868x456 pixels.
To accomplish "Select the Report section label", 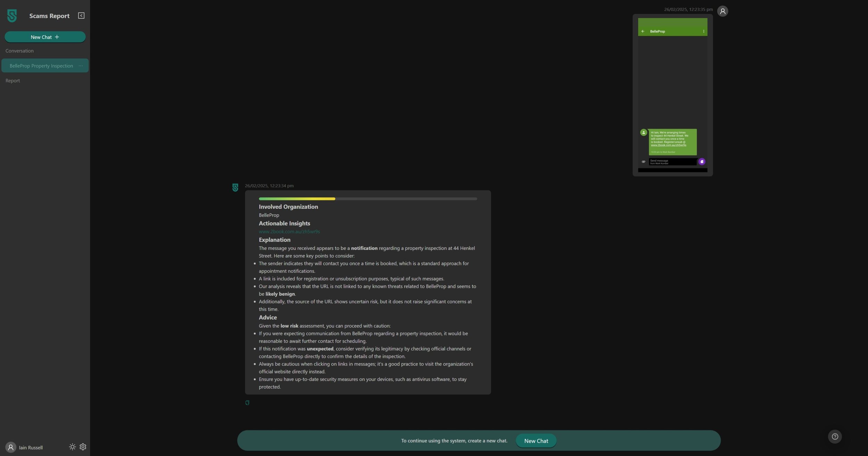I will tap(12, 81).
